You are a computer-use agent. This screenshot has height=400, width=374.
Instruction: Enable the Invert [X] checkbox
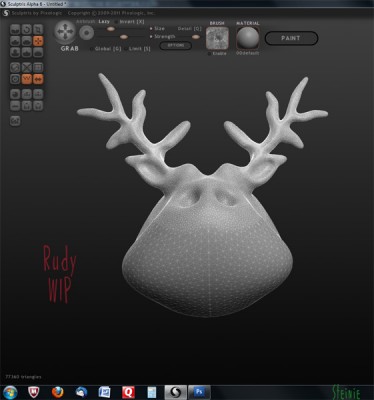click(x=116, y=22)
